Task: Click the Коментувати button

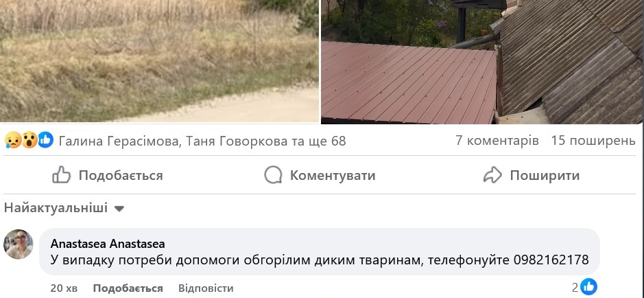Action: (320, 175)
